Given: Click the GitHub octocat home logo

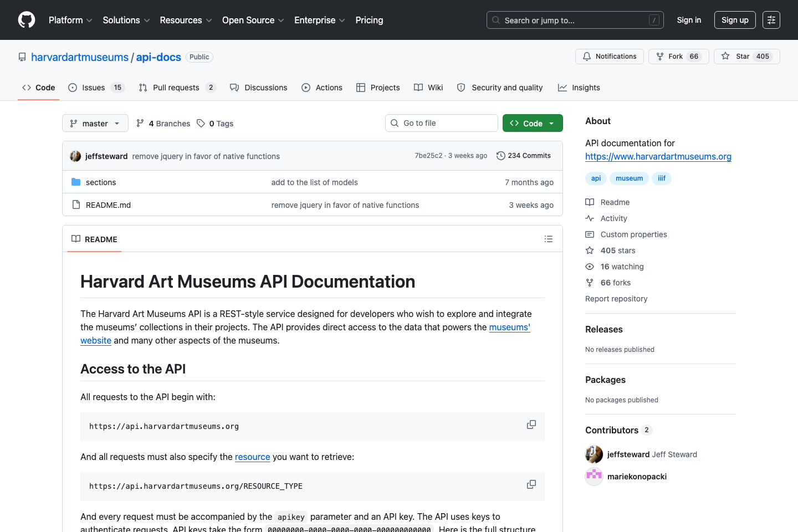Looking at the screenshot, I should [26, 20].
